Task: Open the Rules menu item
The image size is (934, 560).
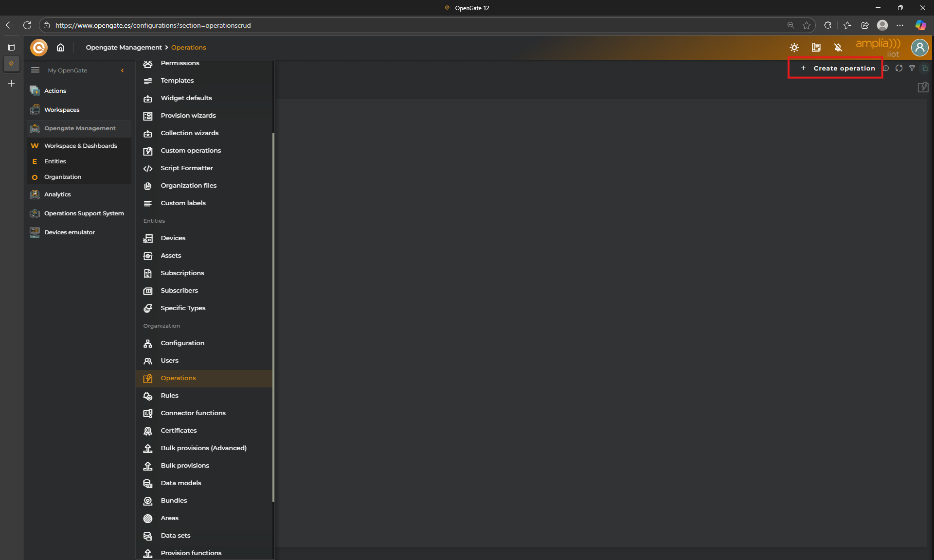Action: pyautogui.click(x=169, y=396)
